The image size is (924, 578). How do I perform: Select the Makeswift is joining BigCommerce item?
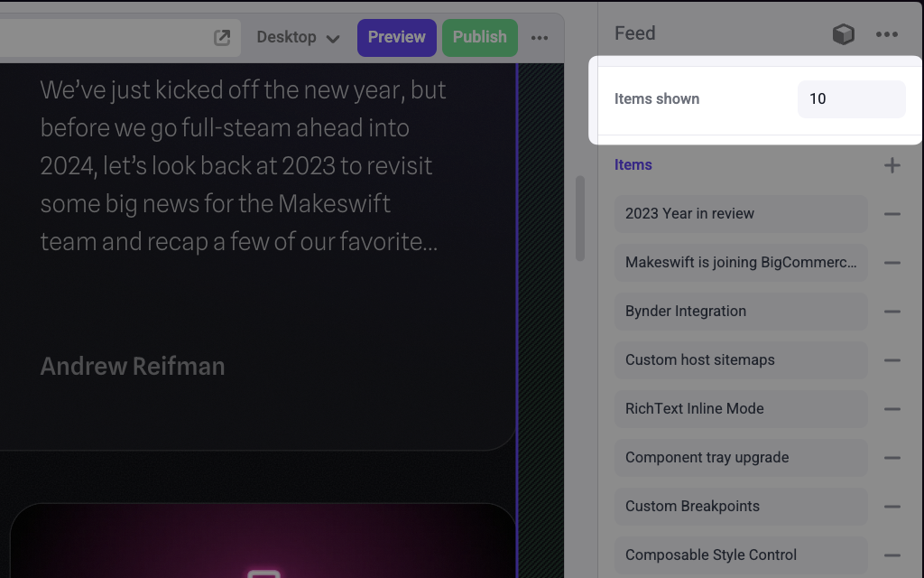point(741,263)
